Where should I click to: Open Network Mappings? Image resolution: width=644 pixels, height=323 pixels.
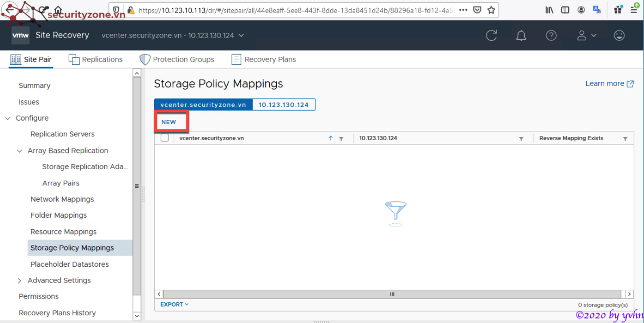pyautogui.click(x=62, y=199)
